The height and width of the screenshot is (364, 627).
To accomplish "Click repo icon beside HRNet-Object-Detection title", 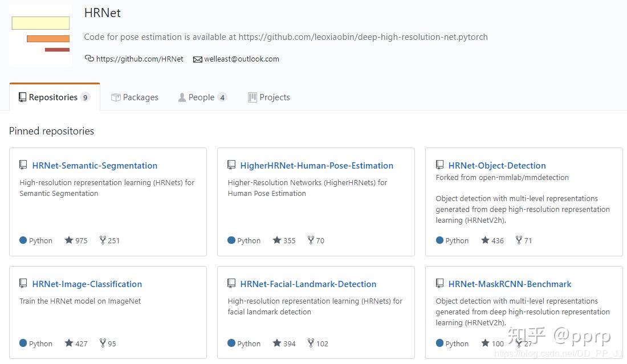I will point(439,165).
